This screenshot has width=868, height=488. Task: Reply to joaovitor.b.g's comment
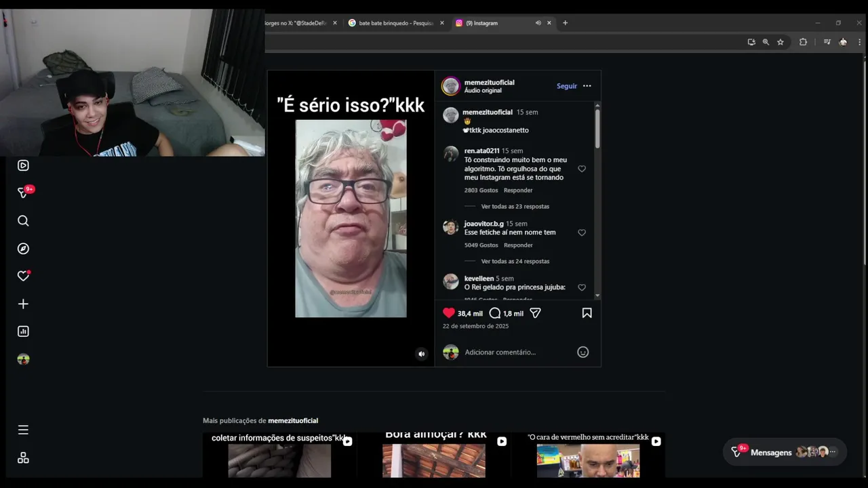tap(518, 245)
